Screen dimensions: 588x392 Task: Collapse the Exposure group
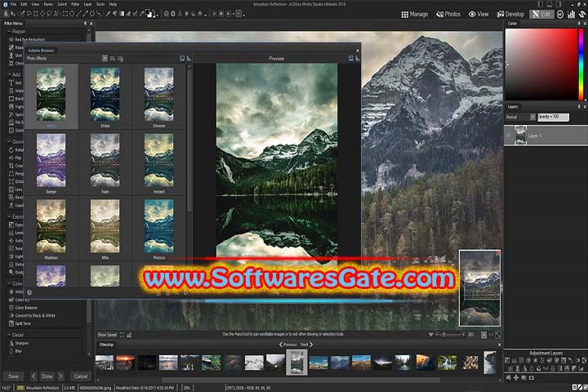click(x=9, y=216)
